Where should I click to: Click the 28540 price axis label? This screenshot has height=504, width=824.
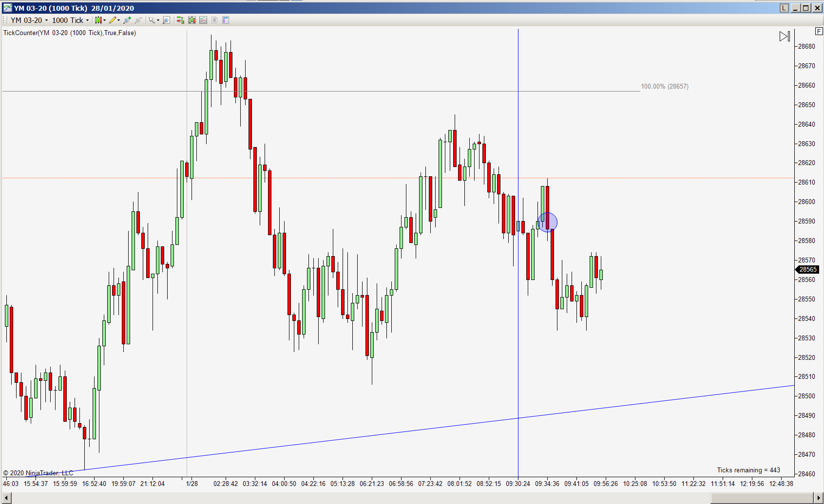(x=806, y=318)
